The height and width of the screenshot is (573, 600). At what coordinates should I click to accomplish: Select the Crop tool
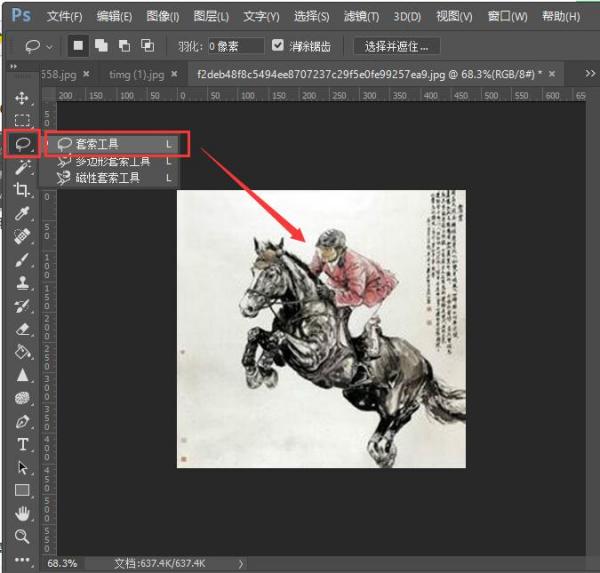[x=22, y=190]
